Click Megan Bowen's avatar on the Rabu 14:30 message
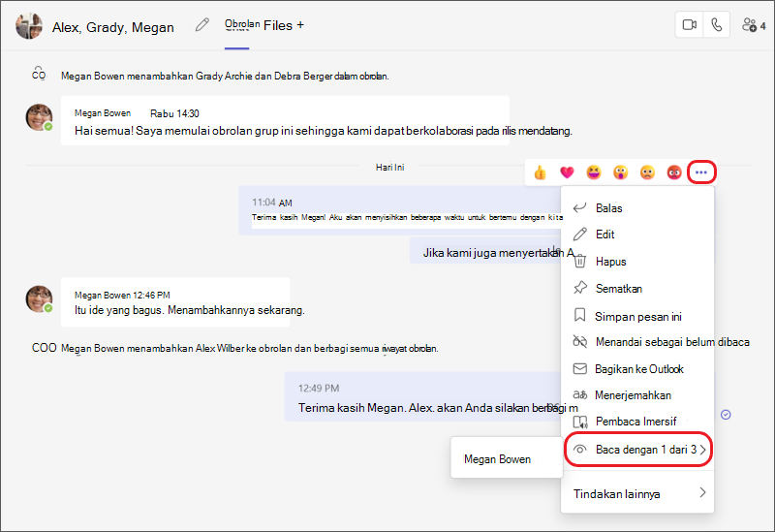 point(39,117)
